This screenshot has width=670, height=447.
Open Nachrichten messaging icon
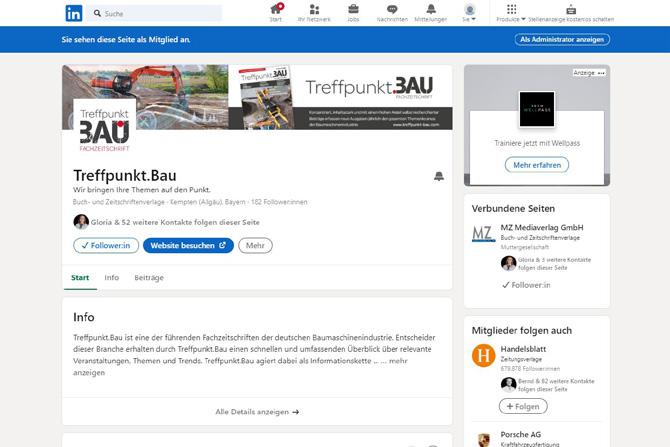pos(392,12)
